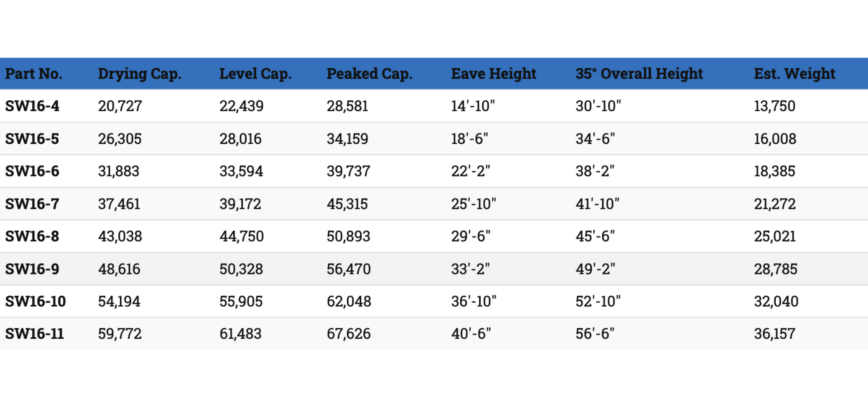This screenshot has width=868, height=407.
Task: Click drying capacity value 20,727
Action: coord(120,106)
